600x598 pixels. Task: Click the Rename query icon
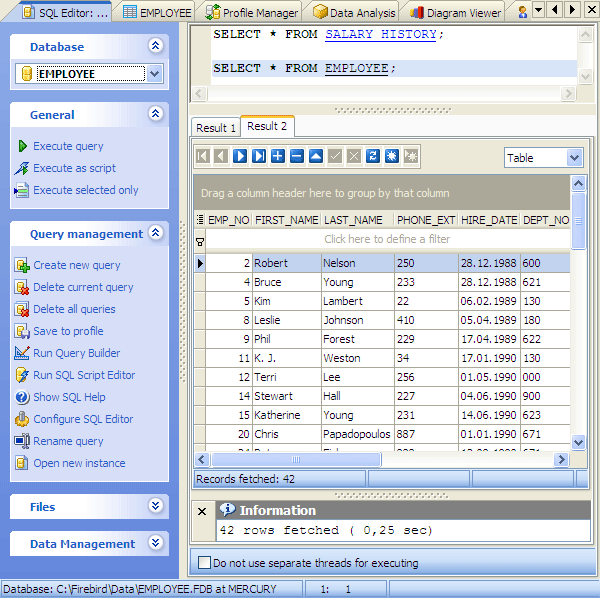pyautogui.click(x=22, y=441)
